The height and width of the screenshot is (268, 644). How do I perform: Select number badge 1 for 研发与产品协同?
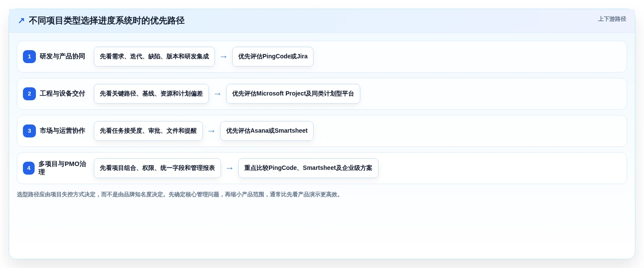coord(29,57)
